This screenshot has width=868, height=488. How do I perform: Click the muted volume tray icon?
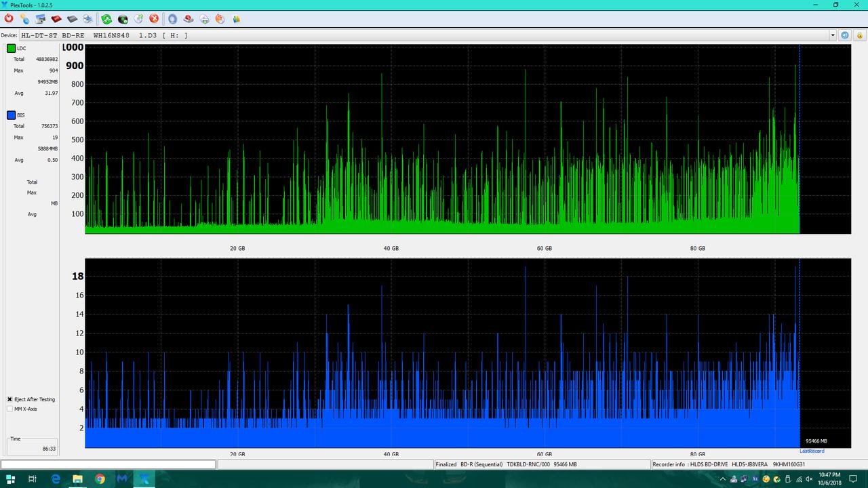click(x=809, y=479)
